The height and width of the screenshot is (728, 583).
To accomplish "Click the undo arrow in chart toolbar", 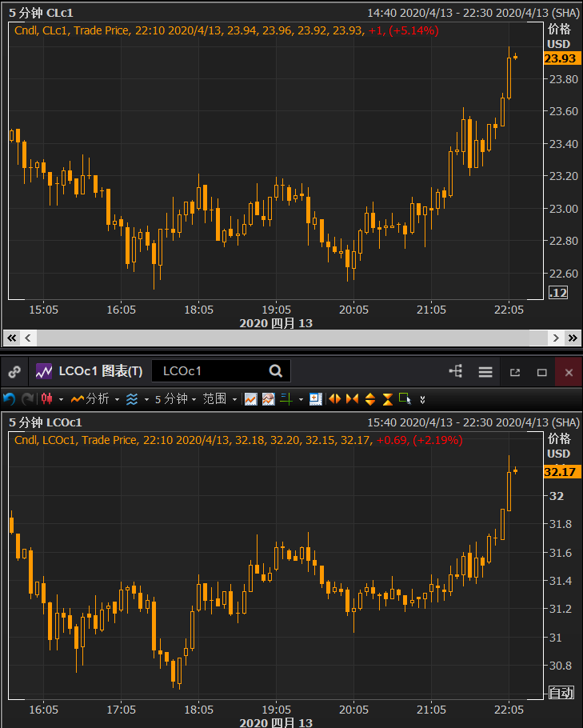I will point(9,398).
